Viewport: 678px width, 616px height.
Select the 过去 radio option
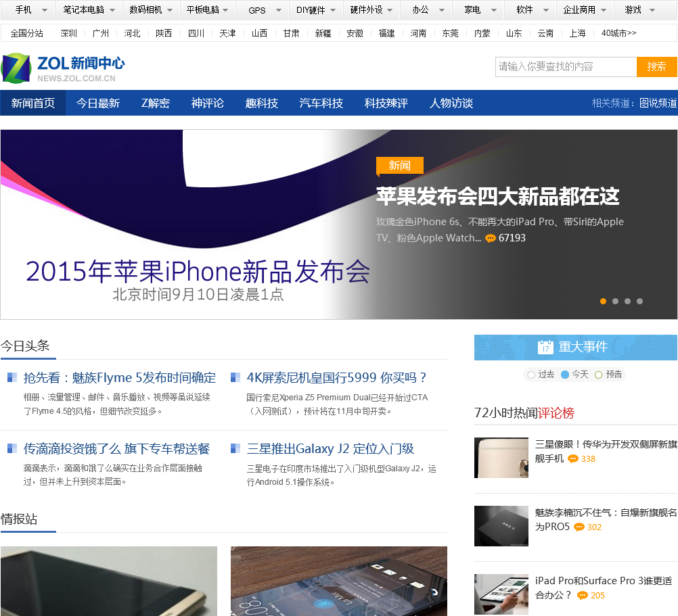[x=531, y=375]
